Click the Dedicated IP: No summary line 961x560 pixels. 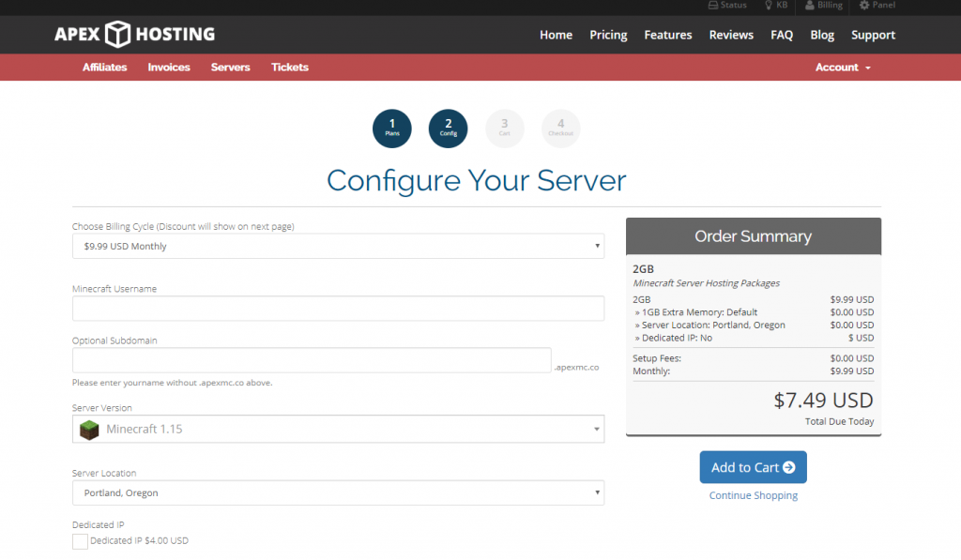click(x=754, y=338)
